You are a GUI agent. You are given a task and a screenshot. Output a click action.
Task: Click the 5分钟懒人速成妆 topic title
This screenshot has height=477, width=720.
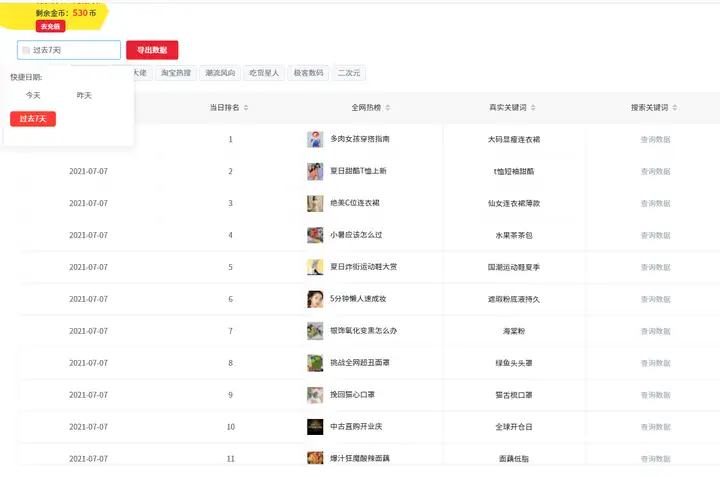358,298
